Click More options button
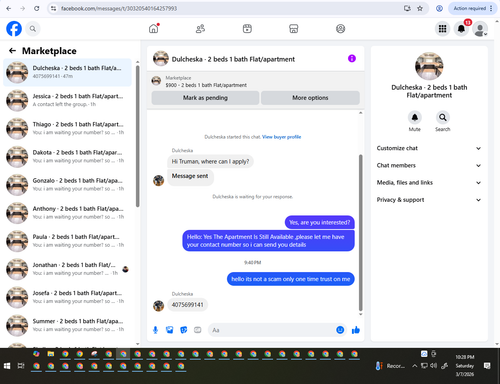Image resolution: width=500 pixels, height=384 pixels. (310, 98)
